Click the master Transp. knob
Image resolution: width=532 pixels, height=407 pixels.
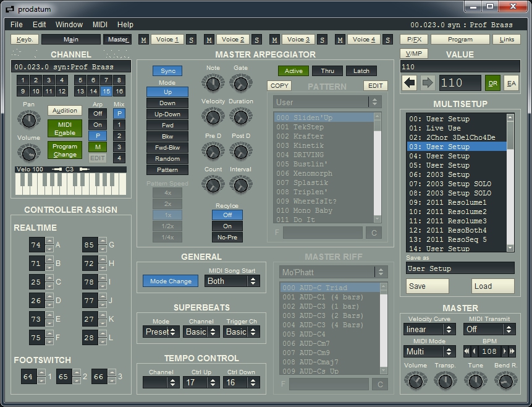click(445, 381)
